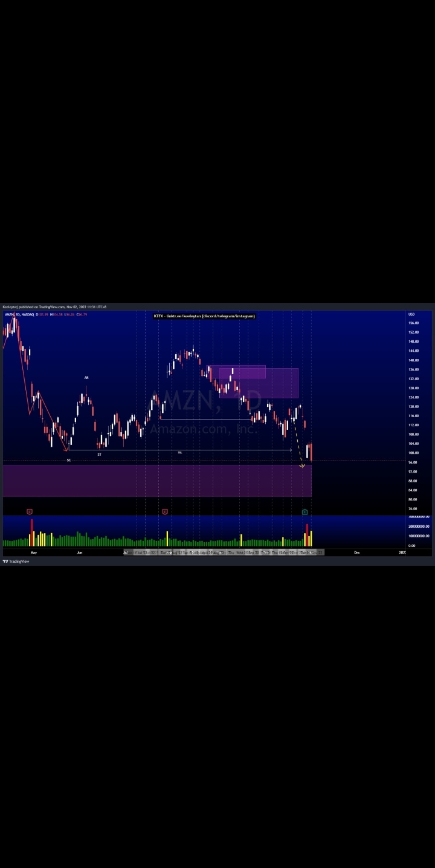Click the 'Dec' label on the time axis
Viewport: 435px width, 868px height.
pos(357,552)
